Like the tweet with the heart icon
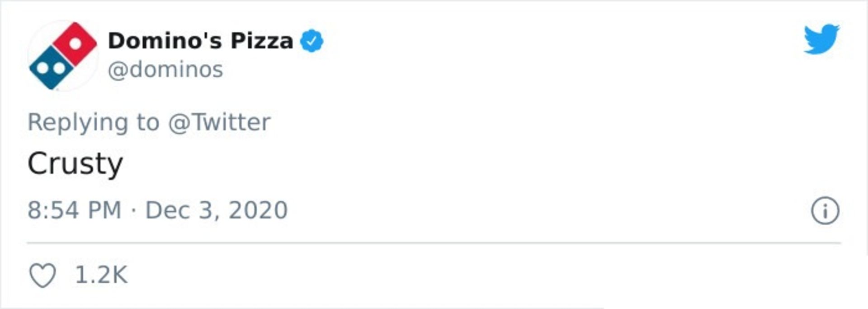The height and width of the screenshot is (309, 868). coord(42,275)
